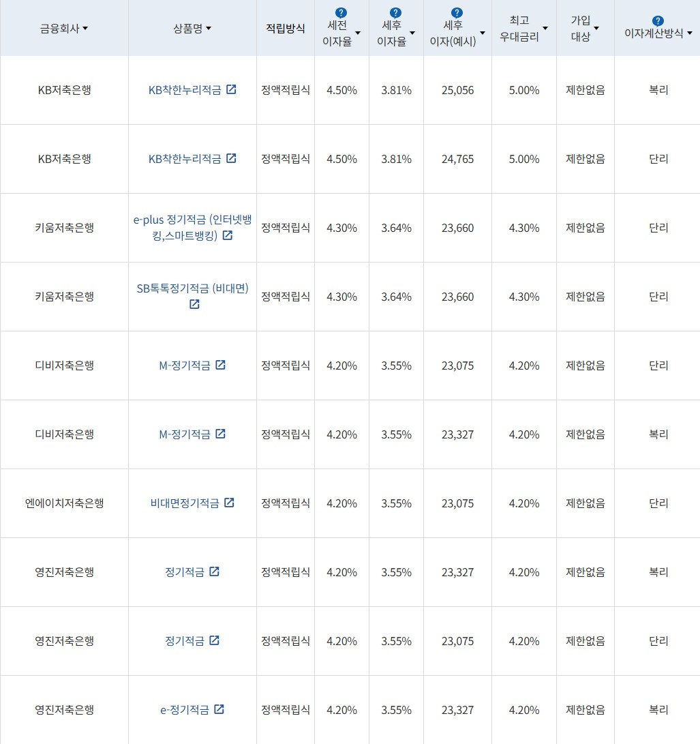
Task: Expand the 최고 우대금리 sort dropdown
Action: coord(545,29)
